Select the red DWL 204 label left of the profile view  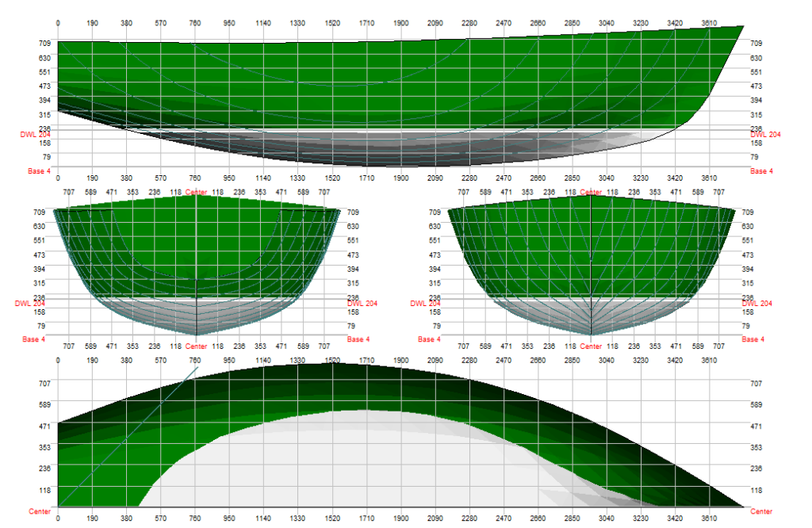point(35,135)
